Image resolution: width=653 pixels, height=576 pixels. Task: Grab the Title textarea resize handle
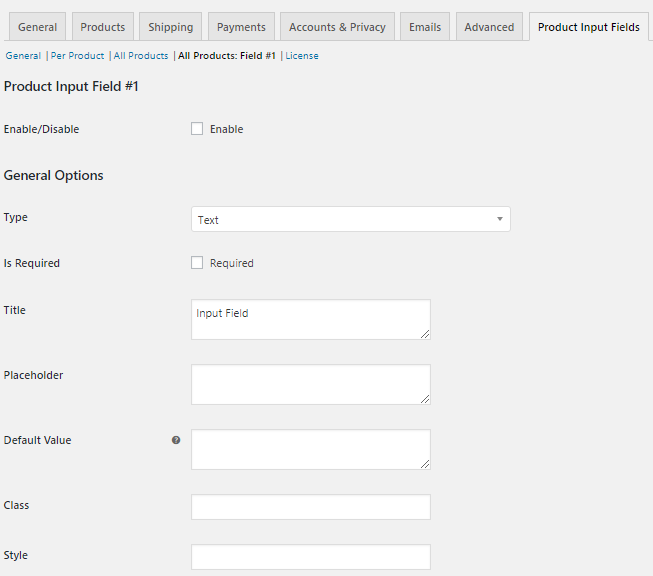[x=425, y=334]
